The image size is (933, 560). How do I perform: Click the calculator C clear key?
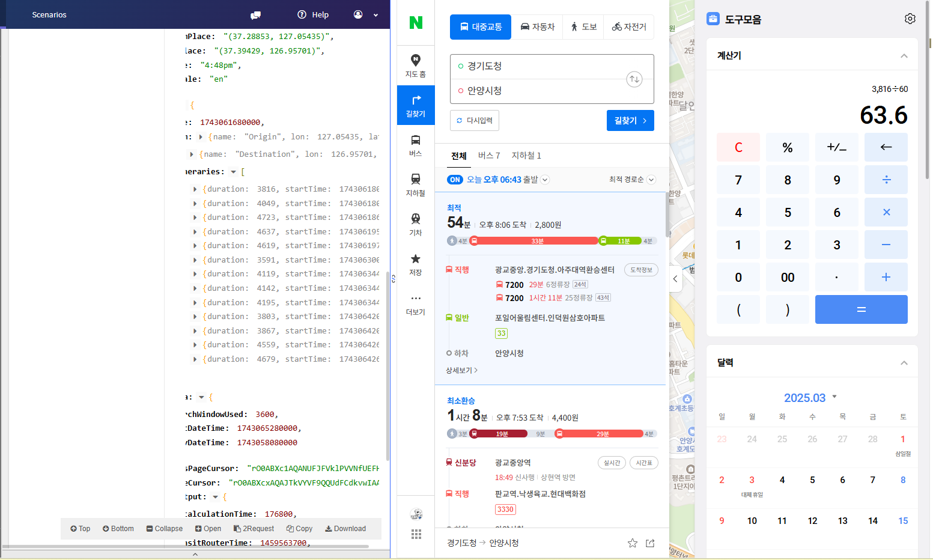[738, 147]
